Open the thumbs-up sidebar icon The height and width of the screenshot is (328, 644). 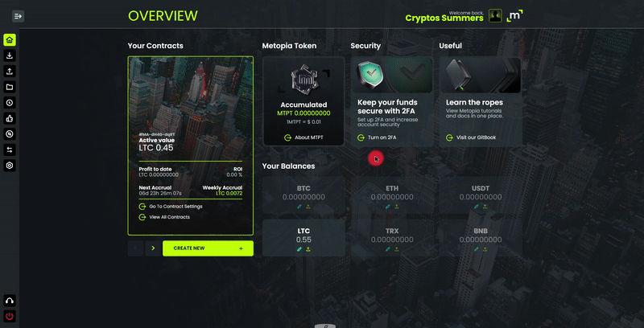point(10,118)
